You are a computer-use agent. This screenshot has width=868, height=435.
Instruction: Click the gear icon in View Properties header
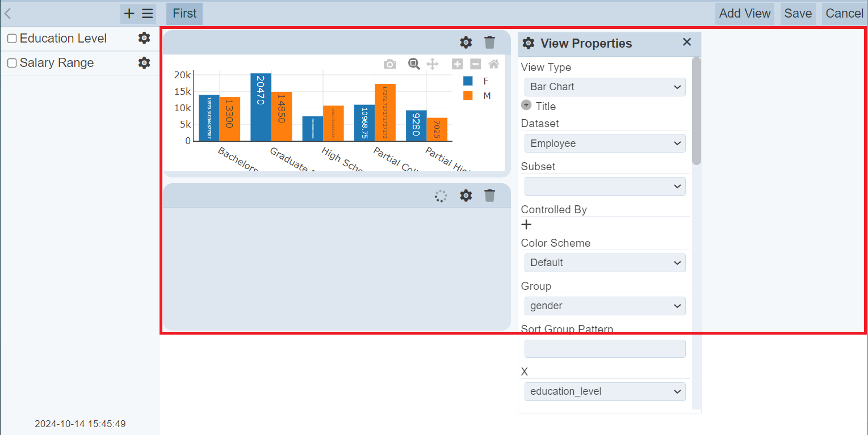(x=529, y=43)
